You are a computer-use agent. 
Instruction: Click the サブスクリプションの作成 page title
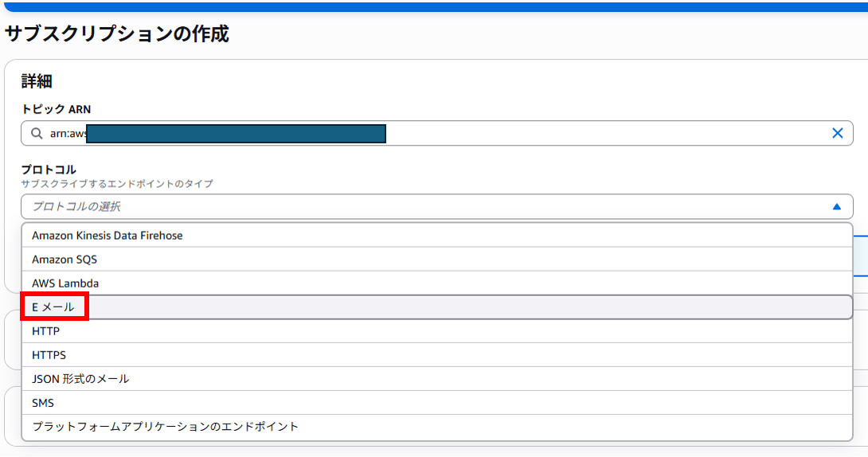click(117, 33)
